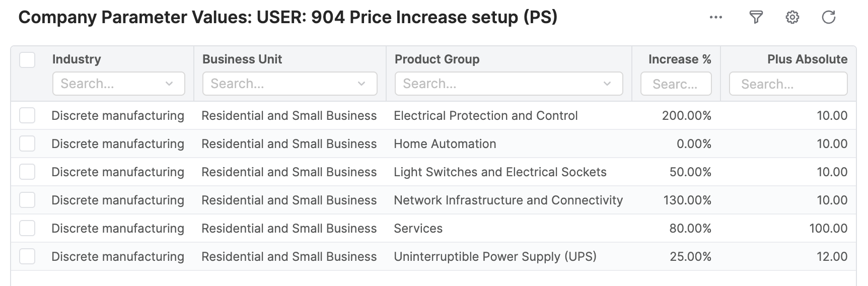Open the Business Unit filter dropdown
The width and height of the screenshot is (868, 286).
coord(361,84)
